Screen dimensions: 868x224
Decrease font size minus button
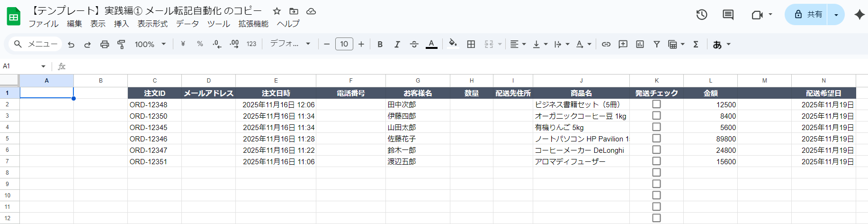pyautogui.click(x=327, y=44)
